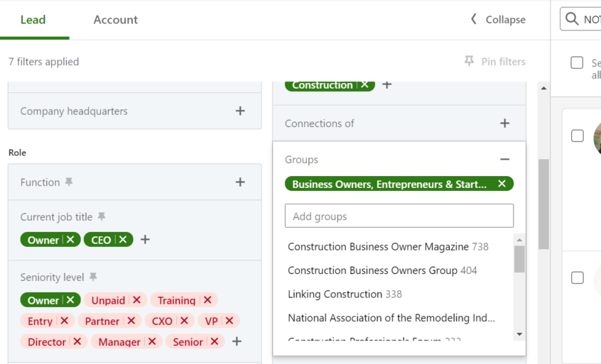Tick the Select all checkbox

pos(577,62)
